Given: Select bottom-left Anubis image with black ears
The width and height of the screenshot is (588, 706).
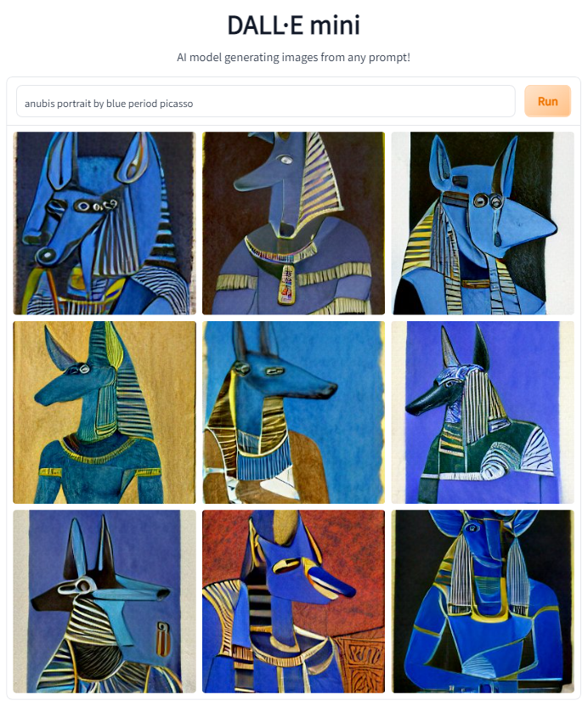Looking at the screenshot, I should (105, 602).
